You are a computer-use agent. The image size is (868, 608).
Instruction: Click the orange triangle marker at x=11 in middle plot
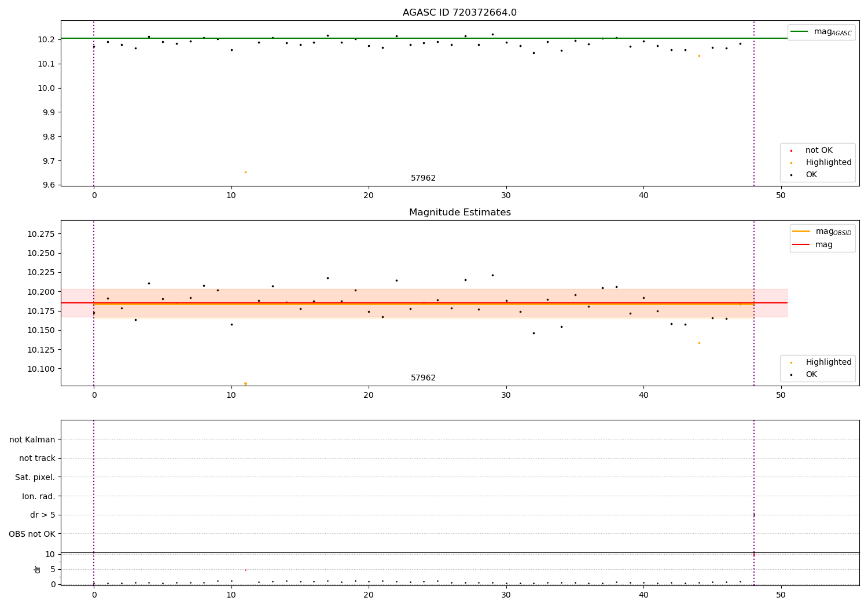click(245, 383)
